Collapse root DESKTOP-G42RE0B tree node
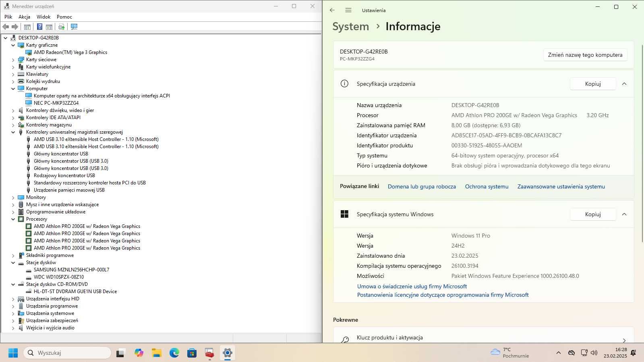Viewport: 644px width, 362px height. (6, 38)
